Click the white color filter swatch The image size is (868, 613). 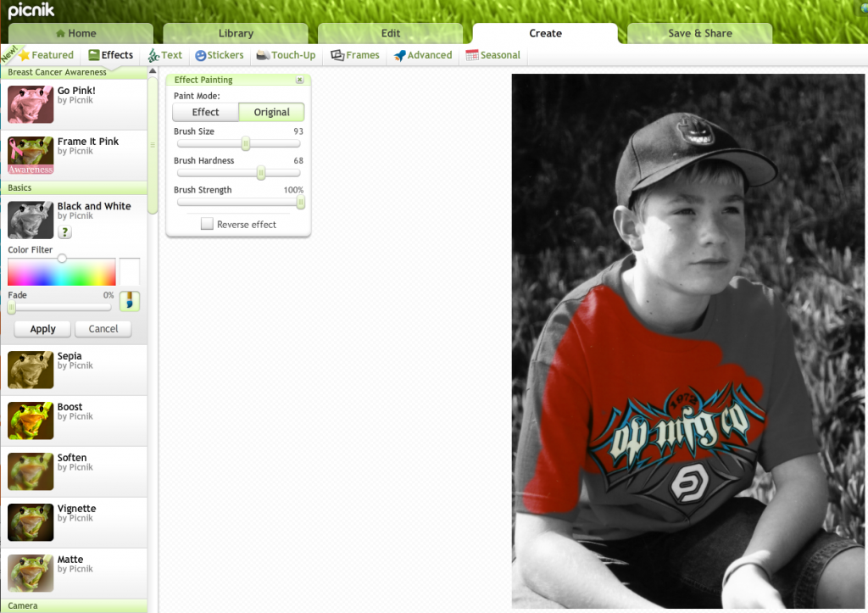130,272
